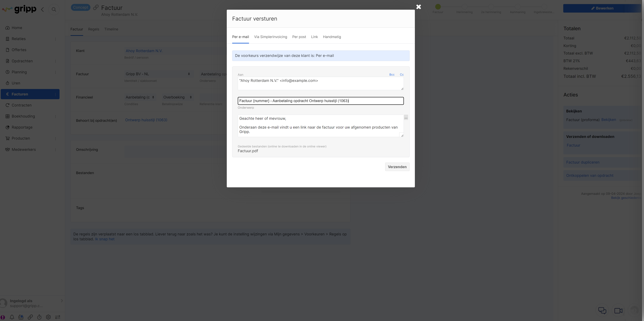Click the Factuur status step marker

[x=438, y=7]
